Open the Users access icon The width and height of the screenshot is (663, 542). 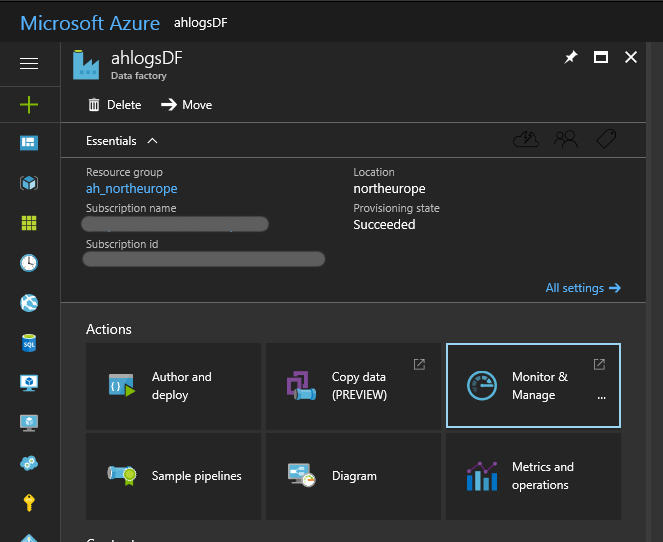pos(566,139)
